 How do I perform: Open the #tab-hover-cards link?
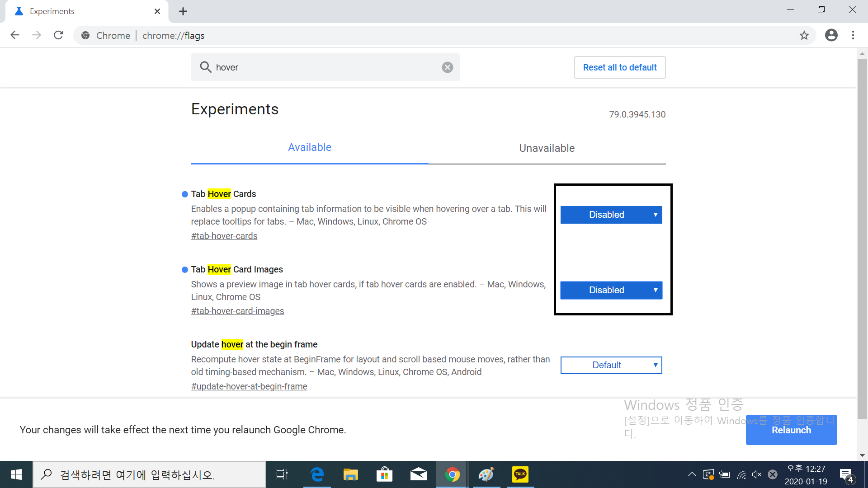tap(224, 236)
